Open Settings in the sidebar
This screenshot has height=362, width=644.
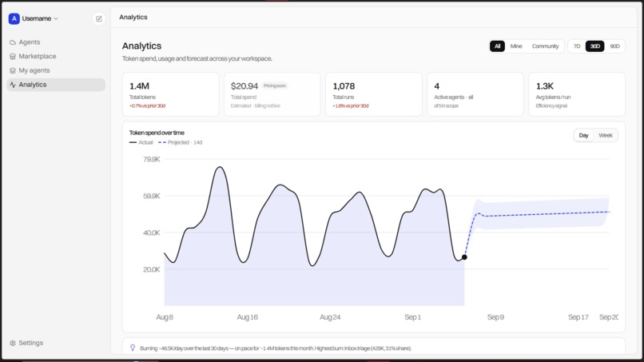tap(56, 343)
